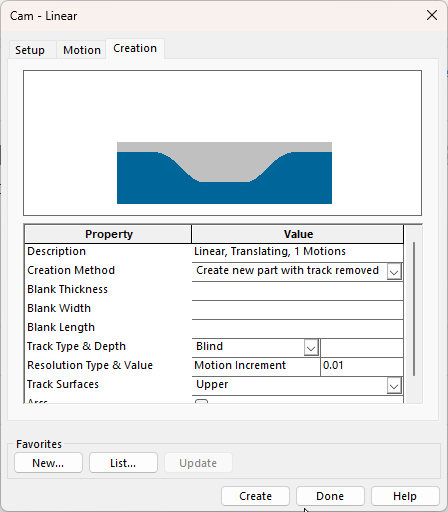Image resolution: width=448 pixels, height=512 pixels.
Task: Click the cam profile preview image
Action: (223, 143)
